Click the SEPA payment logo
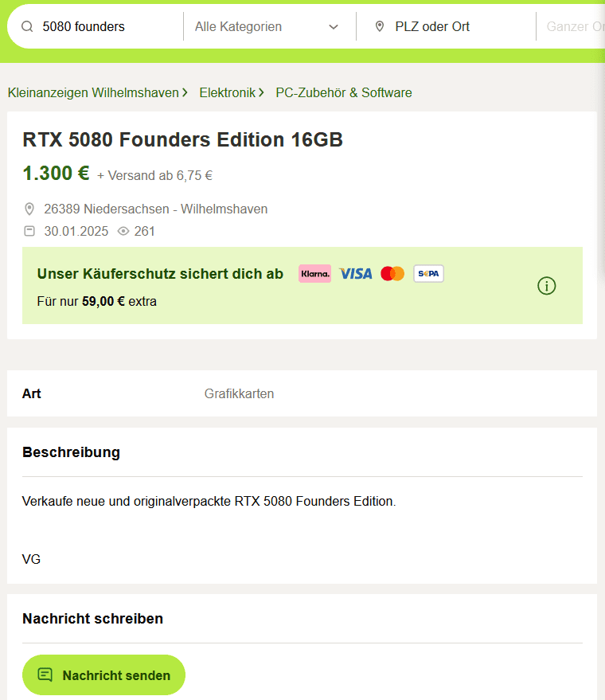The height and width of the screenshot is (700, 605). point(428,274)
